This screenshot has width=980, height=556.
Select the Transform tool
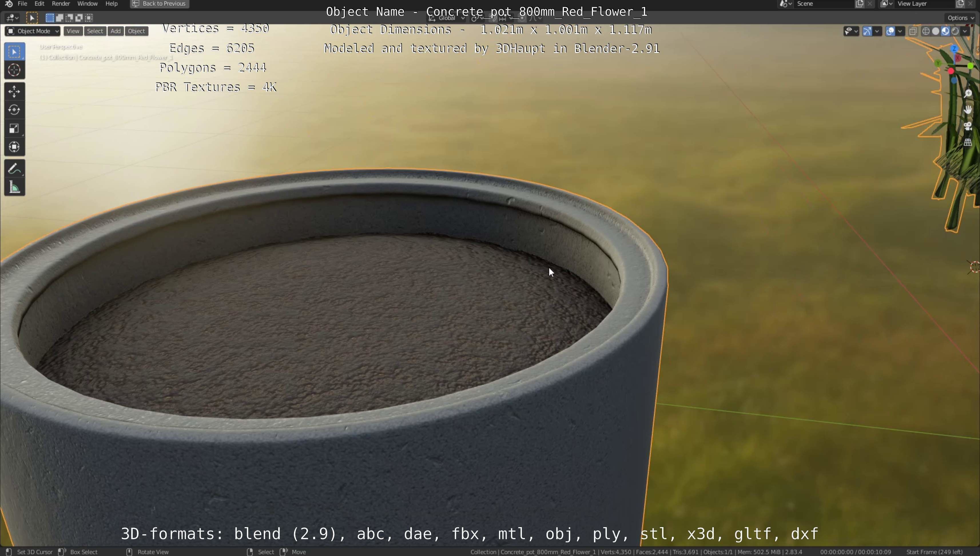tap(15, 147)
